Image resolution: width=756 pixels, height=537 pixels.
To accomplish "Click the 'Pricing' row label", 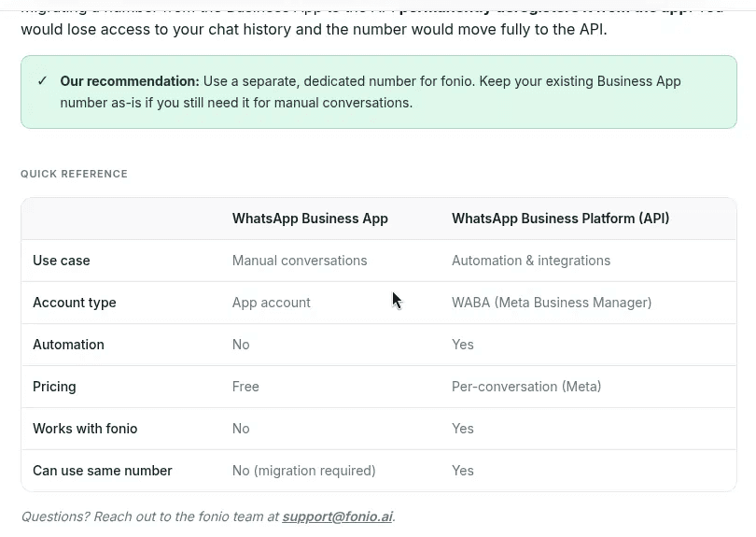I will [x=54, y=387].
